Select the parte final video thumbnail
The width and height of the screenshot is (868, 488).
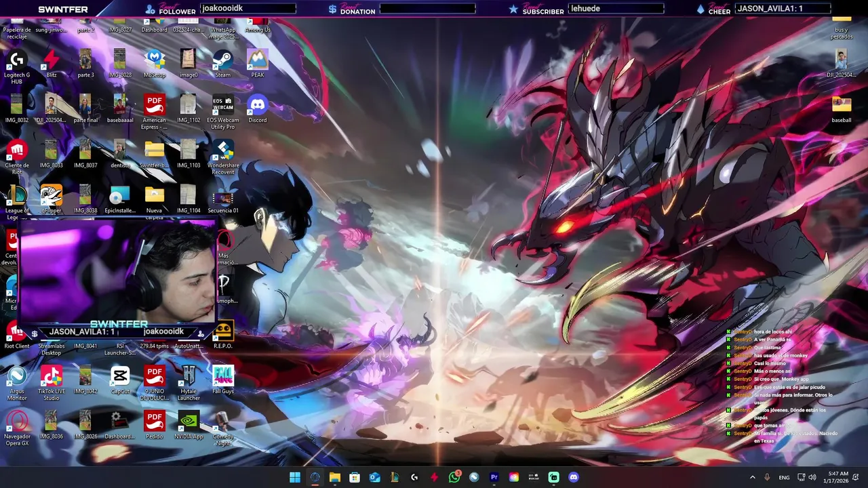[85, 109]
